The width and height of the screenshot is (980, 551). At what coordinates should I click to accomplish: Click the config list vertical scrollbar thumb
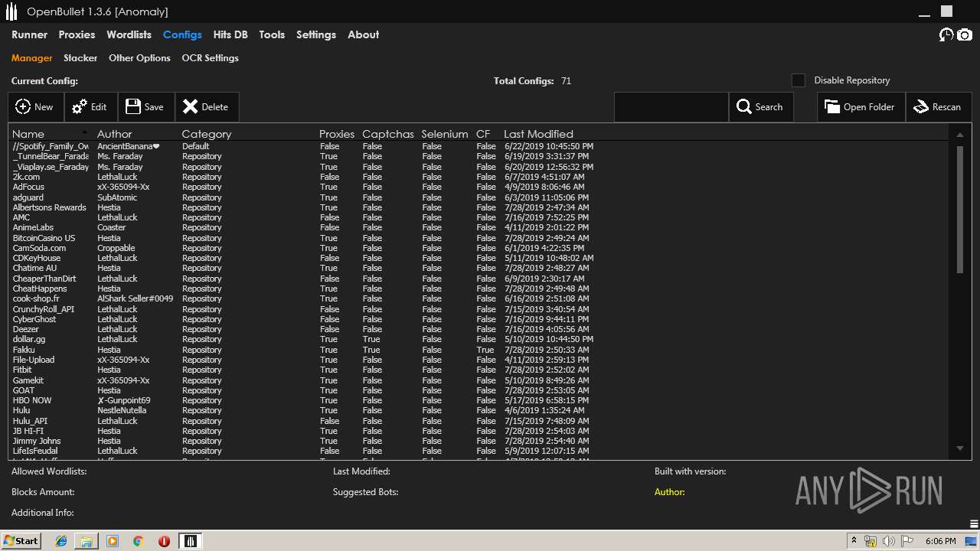960,209
